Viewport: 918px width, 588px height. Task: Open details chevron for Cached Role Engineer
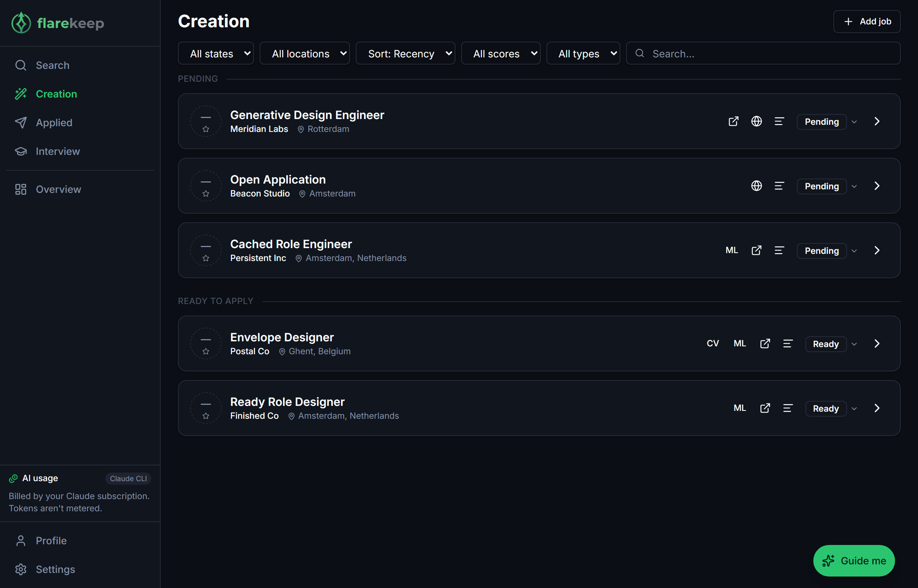[877, 251]
